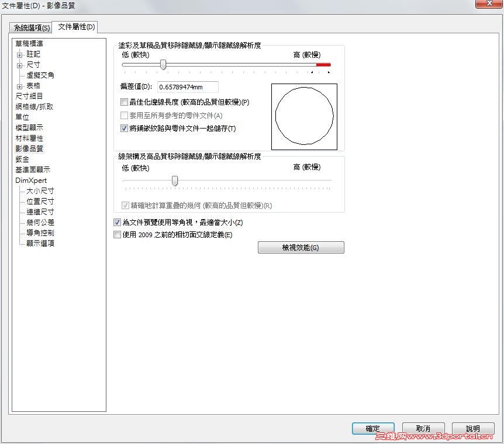Click the 檢視效能(G) button
The width and height of the screenshot is (504, 444).
(x=301, y=247)
